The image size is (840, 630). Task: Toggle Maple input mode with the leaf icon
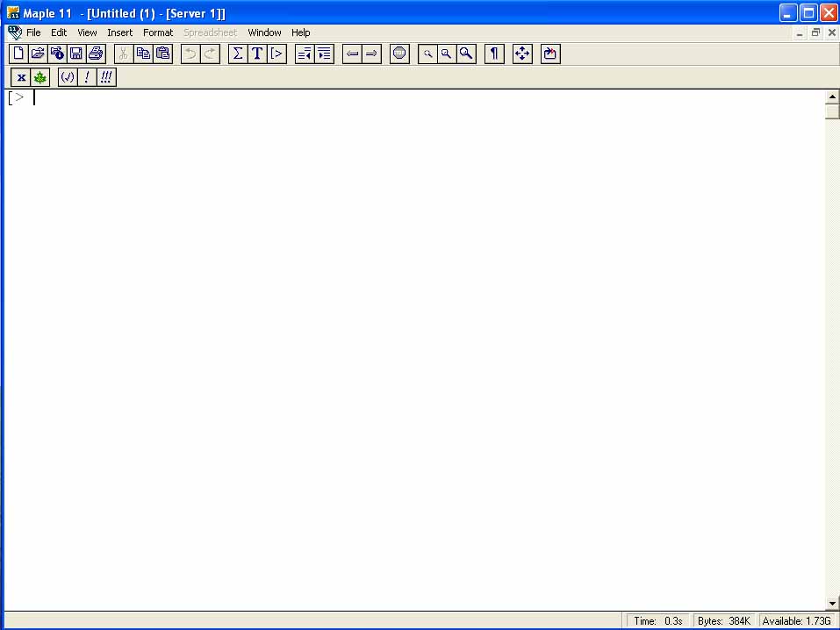pyautogui.click(x=40, y=77)
